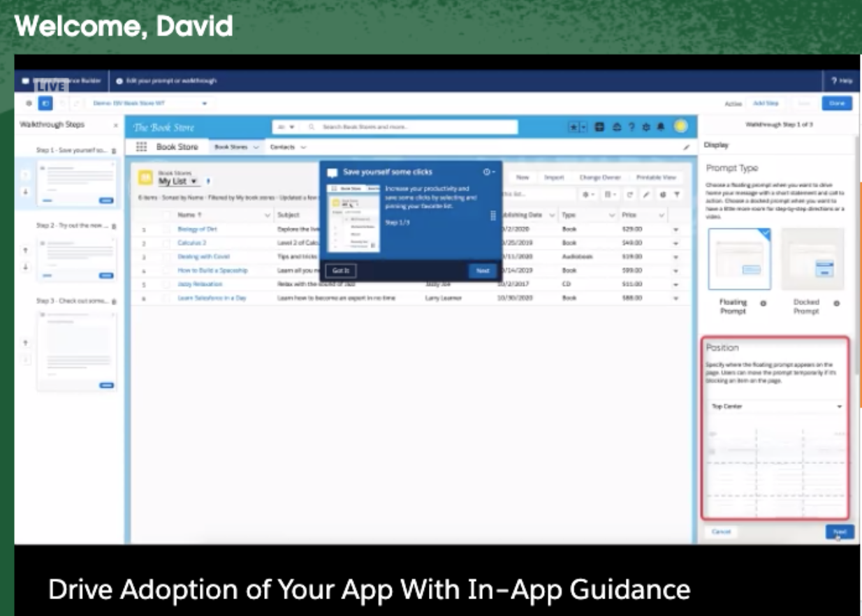Open the list view charts icon
Screen dimensions: 862x616
point(662,195)
